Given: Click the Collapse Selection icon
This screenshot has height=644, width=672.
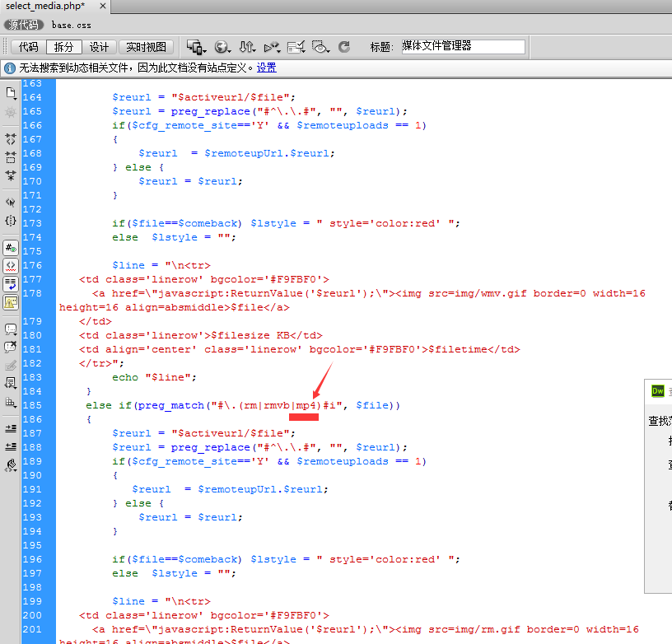Looking at the screenshot, I should click(11, 156).
